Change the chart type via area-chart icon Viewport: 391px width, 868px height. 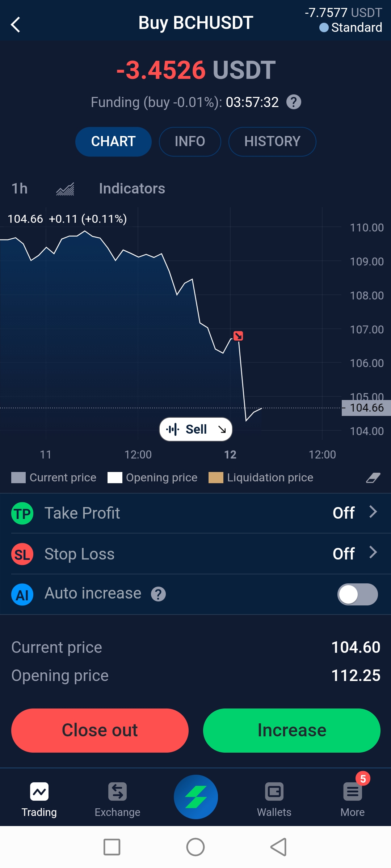(65, 189)
